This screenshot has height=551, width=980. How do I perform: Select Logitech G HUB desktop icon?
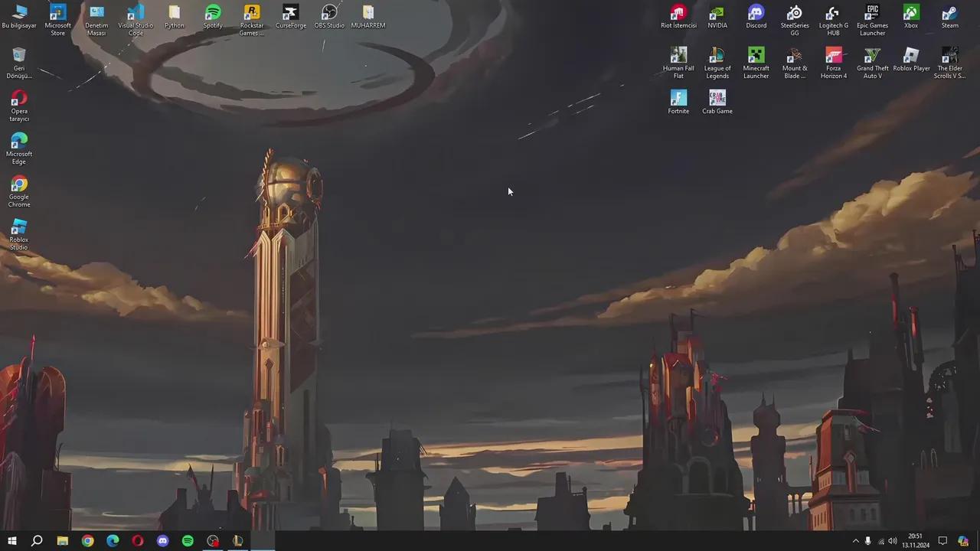[x=834, y=21]
